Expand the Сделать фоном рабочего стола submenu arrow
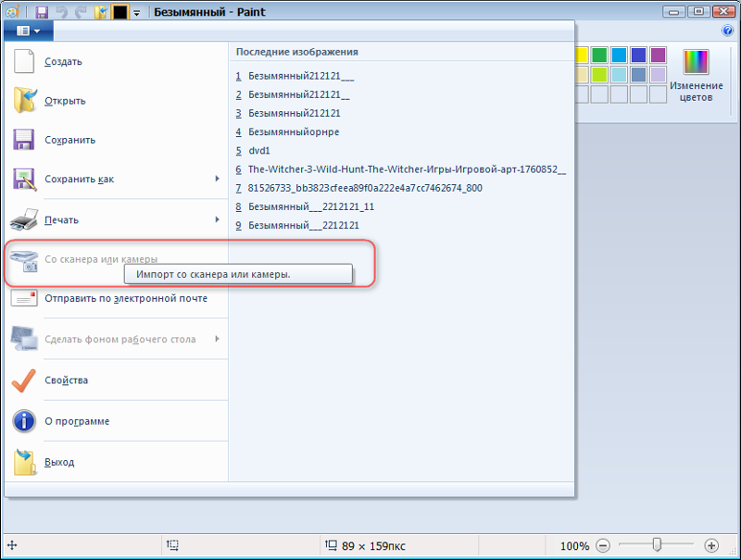This screenshot has height=560, width=741. [217, 339]
